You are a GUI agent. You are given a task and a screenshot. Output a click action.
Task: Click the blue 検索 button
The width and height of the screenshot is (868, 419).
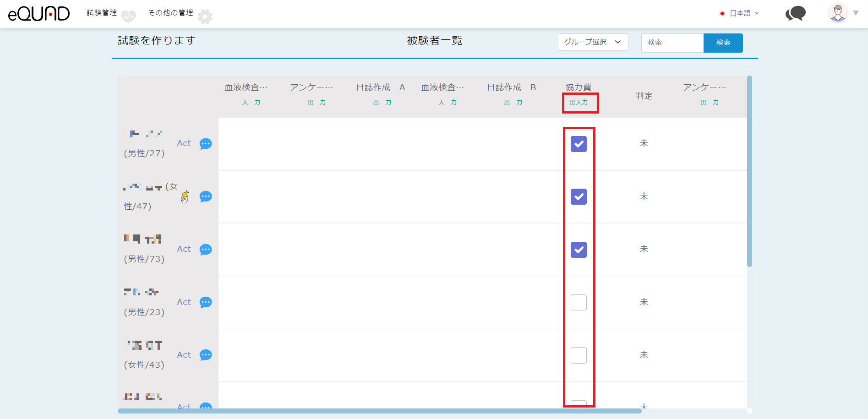point(723,43)
